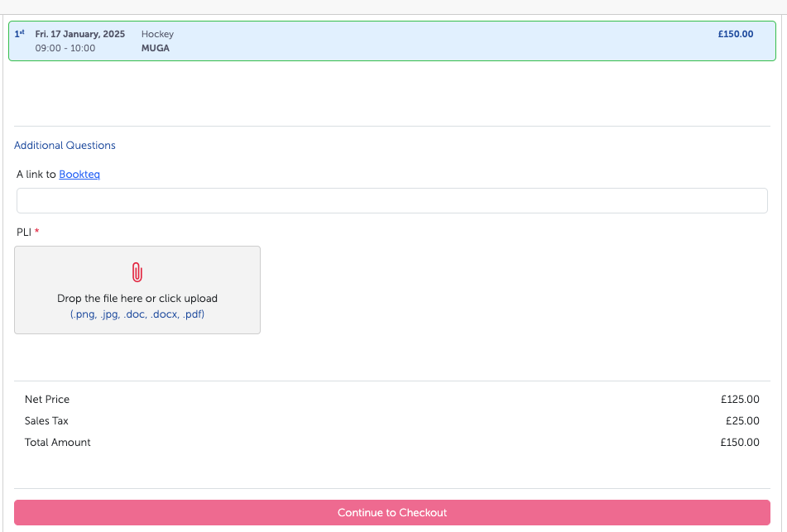Click the PLI required field label

24,232
